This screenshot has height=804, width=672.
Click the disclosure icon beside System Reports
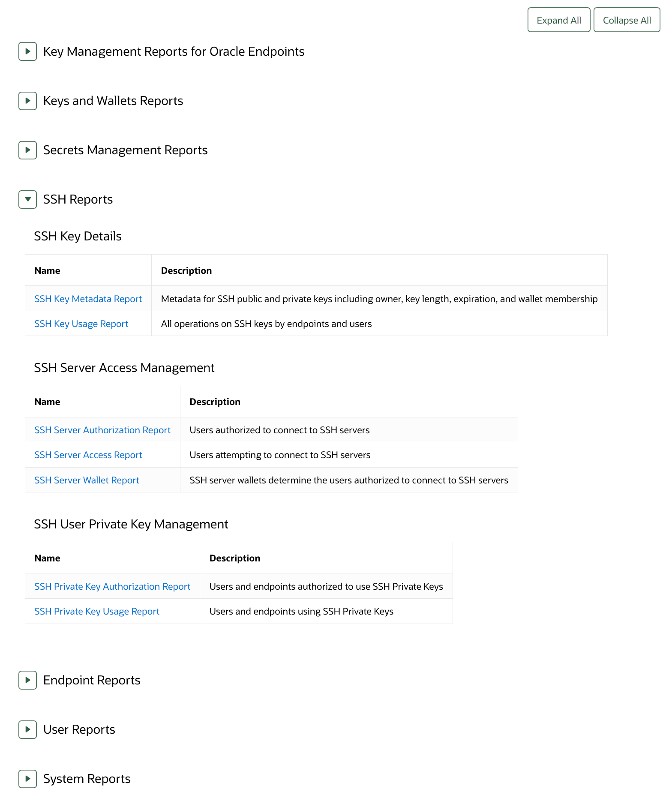27,779
